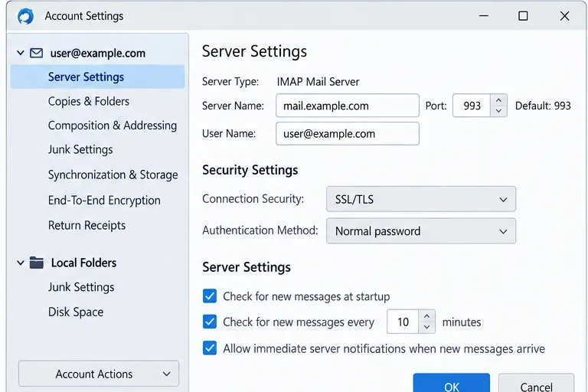588x392 pixels.
Task: Collapse the user@example.com account tree
Action: pyautogui.click(x=21, y=53)
